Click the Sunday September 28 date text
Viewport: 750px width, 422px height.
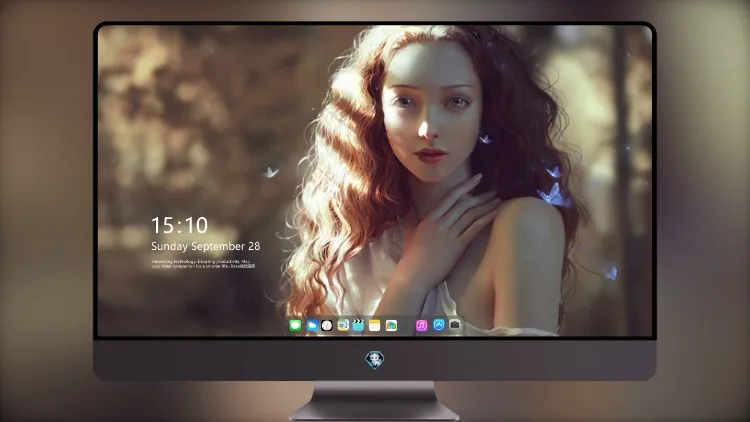pos(206,246)
